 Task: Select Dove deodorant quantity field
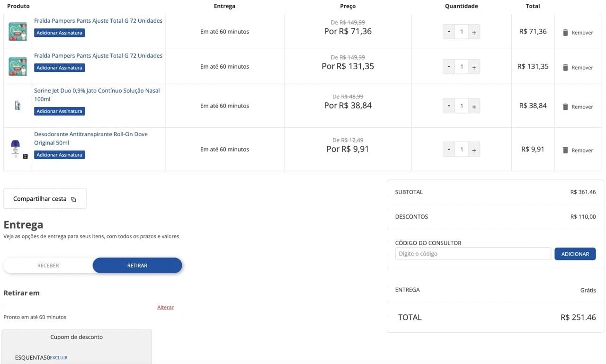462,150
